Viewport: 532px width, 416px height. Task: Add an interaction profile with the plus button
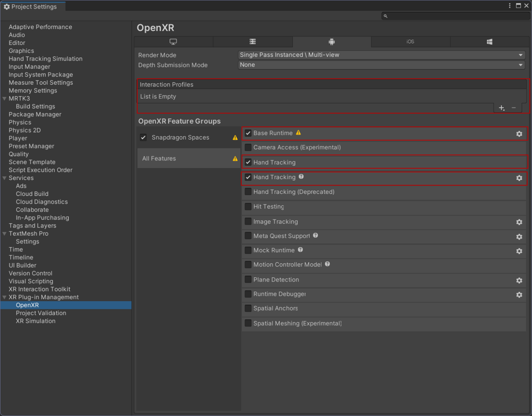pos(502,108)
